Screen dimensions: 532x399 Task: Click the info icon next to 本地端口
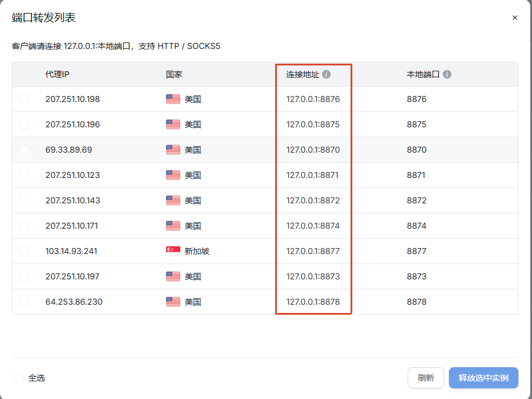click(447, 74)
